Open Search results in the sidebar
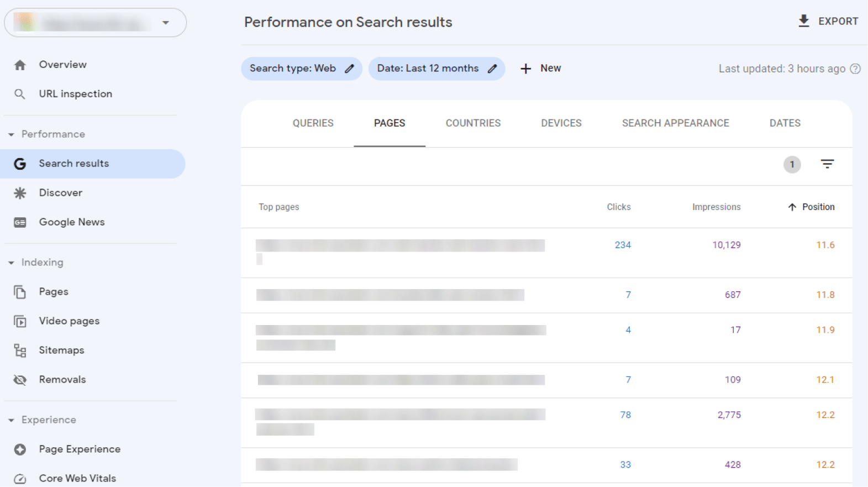 (93, 164)
